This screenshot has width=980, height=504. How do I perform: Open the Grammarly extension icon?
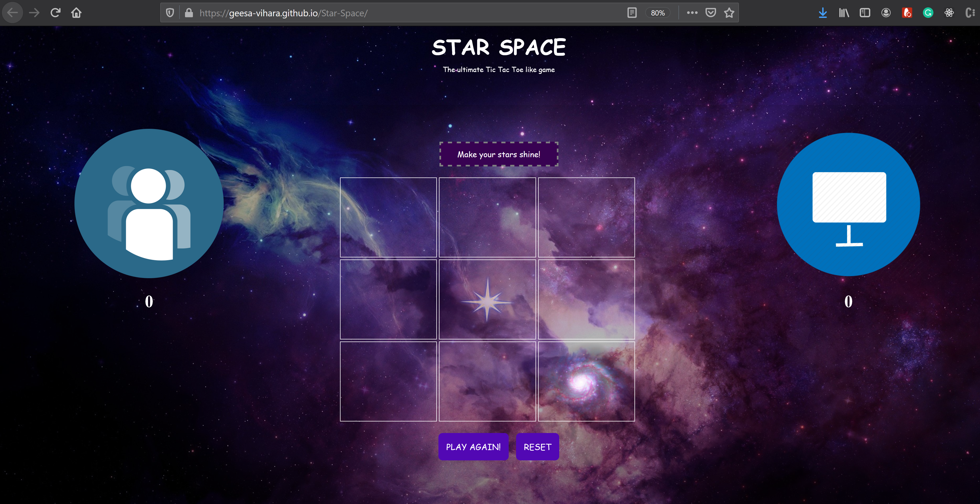928,13
